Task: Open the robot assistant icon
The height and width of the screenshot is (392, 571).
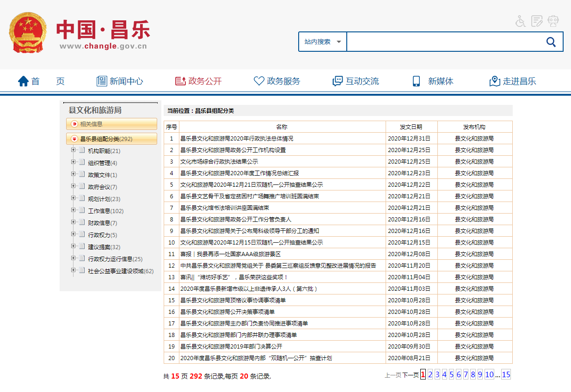Action: pos(553,21)
